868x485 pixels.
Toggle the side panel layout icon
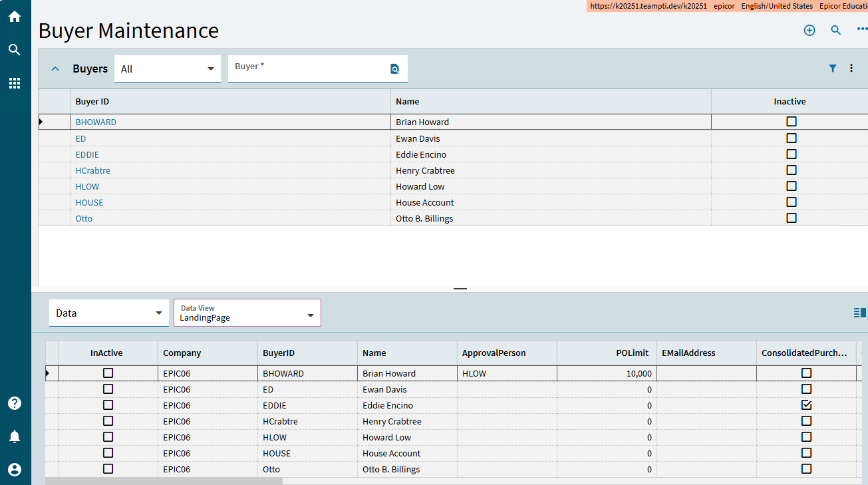pyautogui.click(x=859, y=313)
